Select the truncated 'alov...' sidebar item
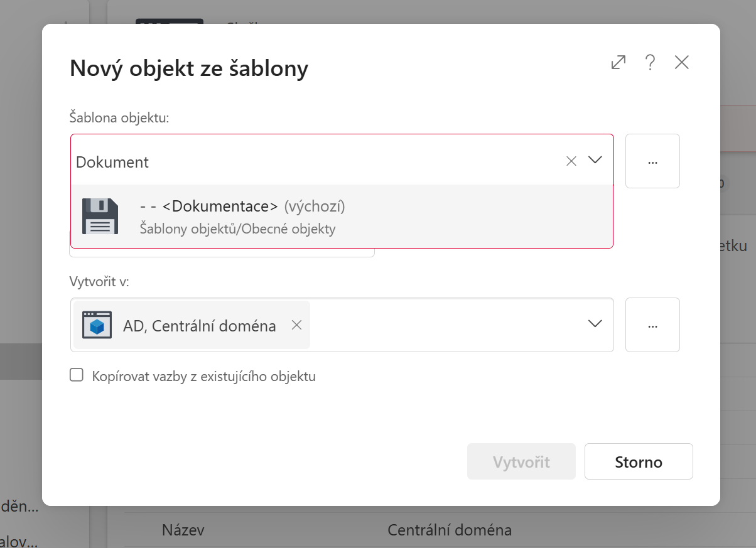Viewport: 756px width, 548px height. coord(19,540)
